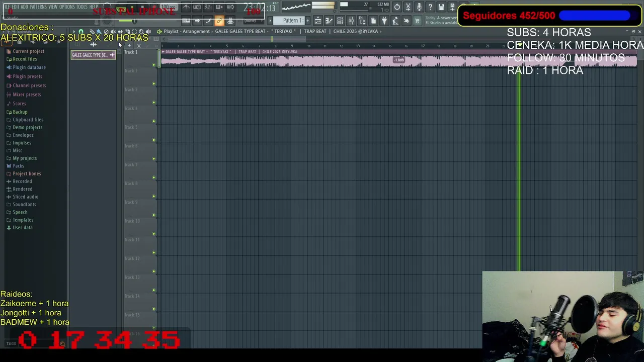644x362 pixels.
Task: Click the plus button beside Pattern 1
Action: [x=307, y=21]
